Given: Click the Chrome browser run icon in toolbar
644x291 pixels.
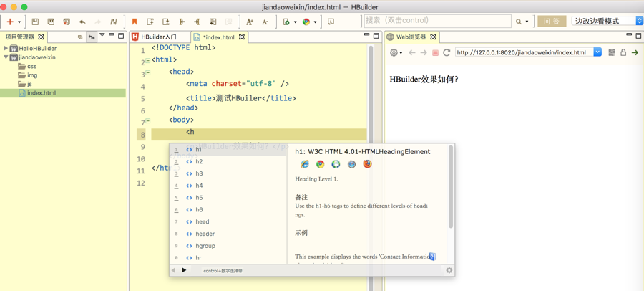Looking at the screenshot, I should click(x=306, y=22).
